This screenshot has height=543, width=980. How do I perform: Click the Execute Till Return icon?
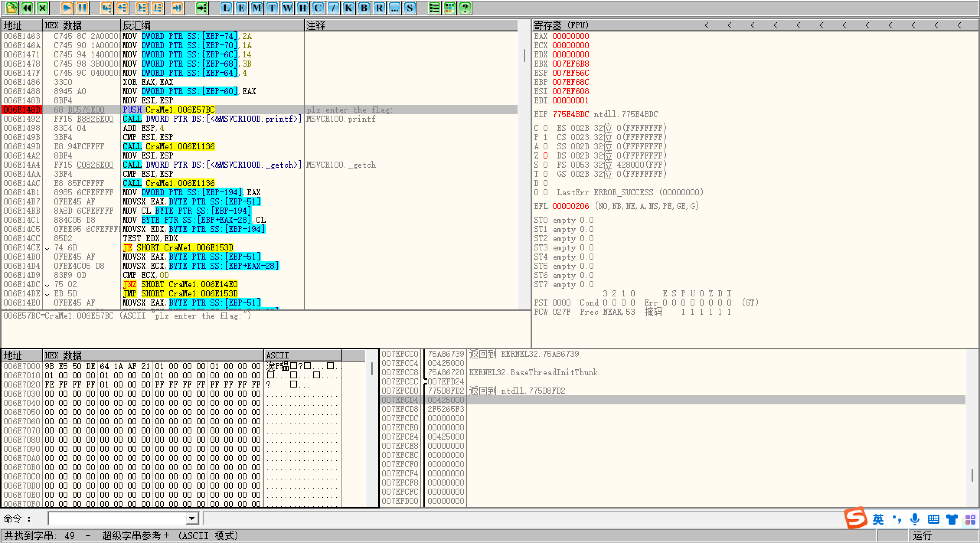177,8
